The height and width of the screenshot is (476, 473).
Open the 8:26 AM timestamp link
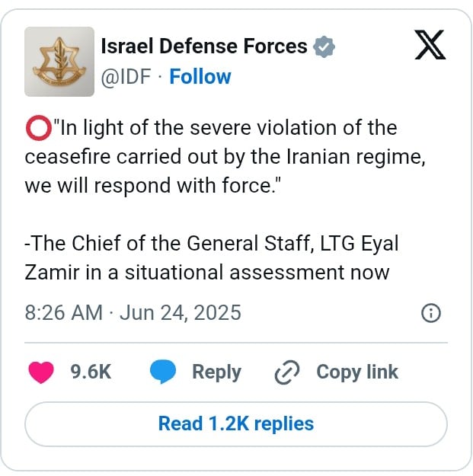(x=64, y=313)
